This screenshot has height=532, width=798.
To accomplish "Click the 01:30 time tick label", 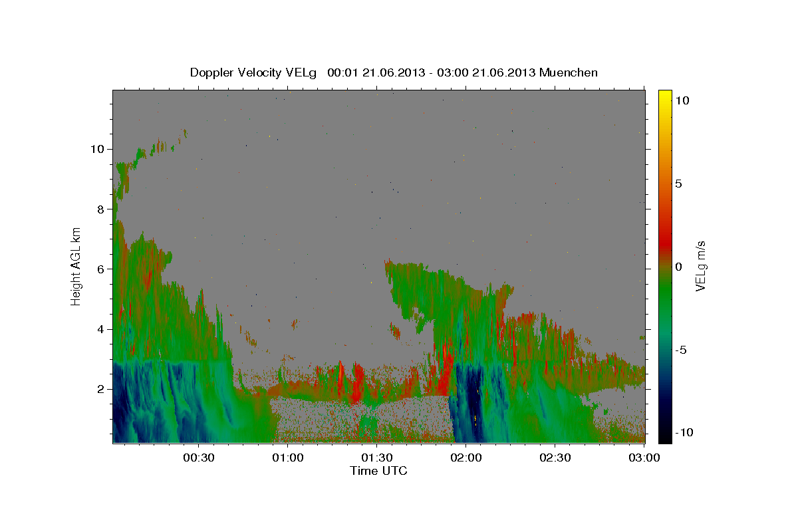I will [x=377, y=458].
